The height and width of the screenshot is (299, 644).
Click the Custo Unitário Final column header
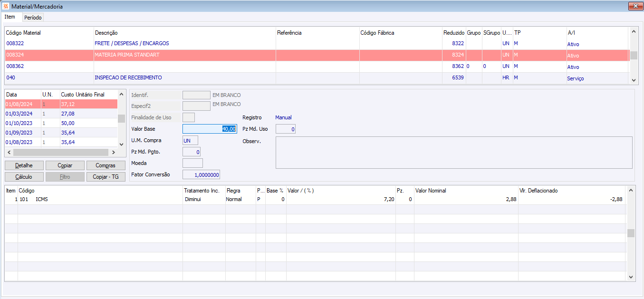click(x=88, y=95)
